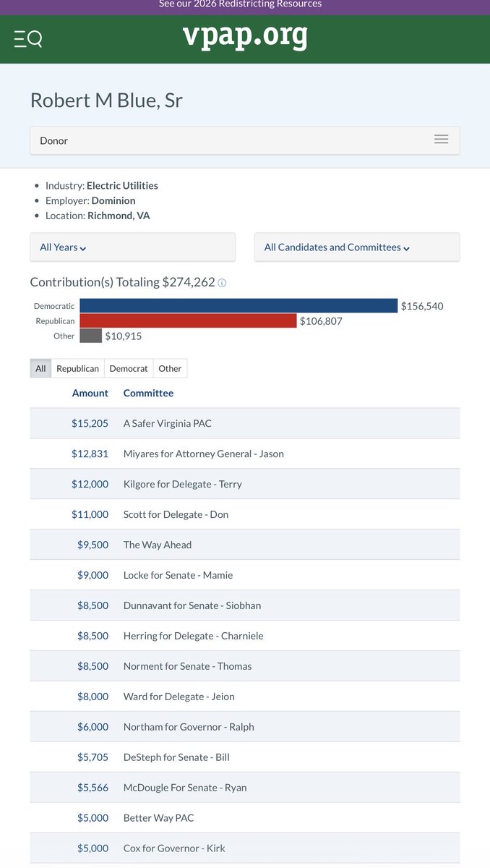Click the $12,831 amount
This screenshot has width=490, height=868.
[90, 454]
